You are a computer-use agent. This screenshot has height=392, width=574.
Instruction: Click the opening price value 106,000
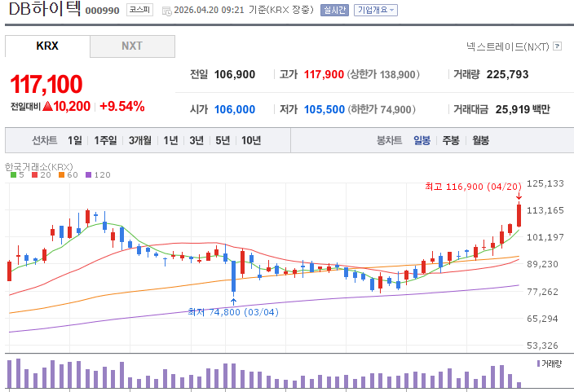pos(235,109)
